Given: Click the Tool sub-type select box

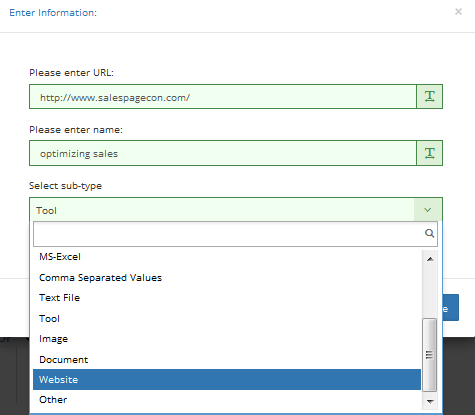Looking at the screenshot, I should [x=236, y=210].
